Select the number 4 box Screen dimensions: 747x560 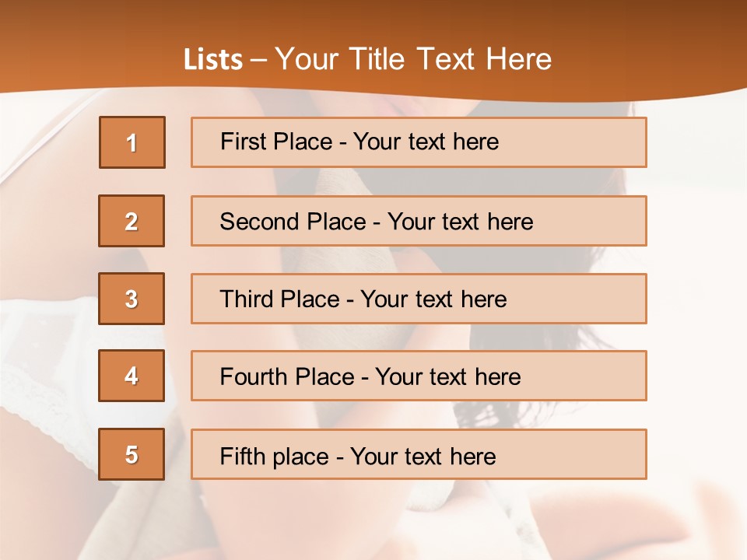(132, 376)
